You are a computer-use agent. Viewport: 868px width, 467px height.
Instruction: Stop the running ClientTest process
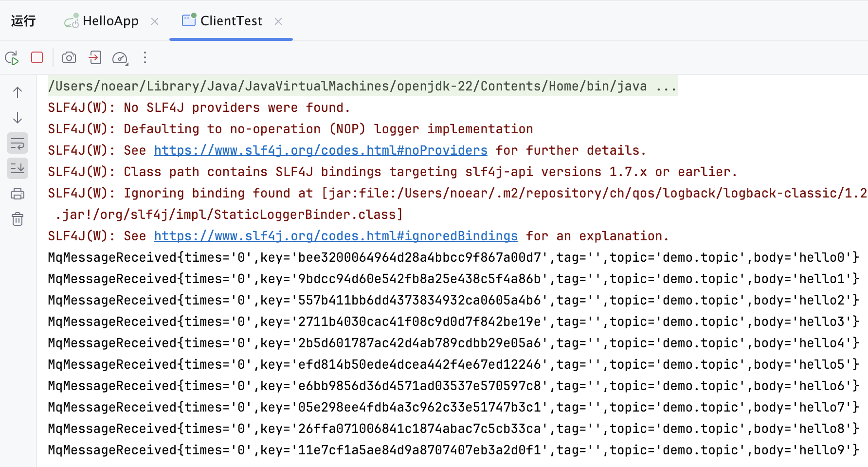coord(37,58)
